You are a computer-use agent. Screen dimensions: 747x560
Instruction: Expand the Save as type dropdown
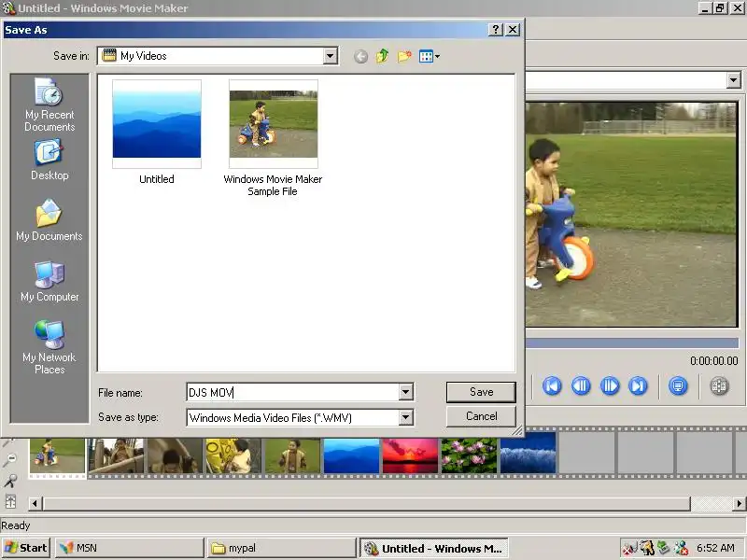tap(405, 417)
